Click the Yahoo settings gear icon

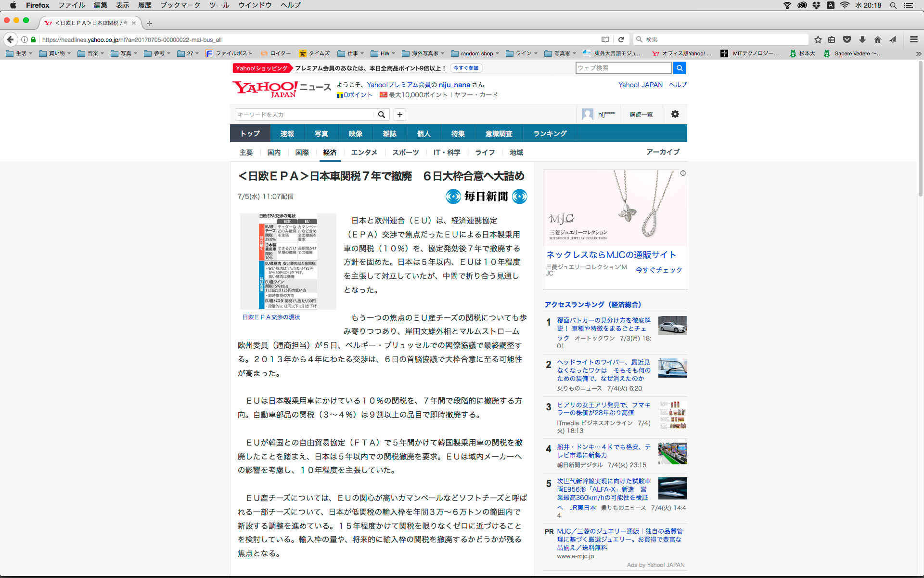point(675,114)
